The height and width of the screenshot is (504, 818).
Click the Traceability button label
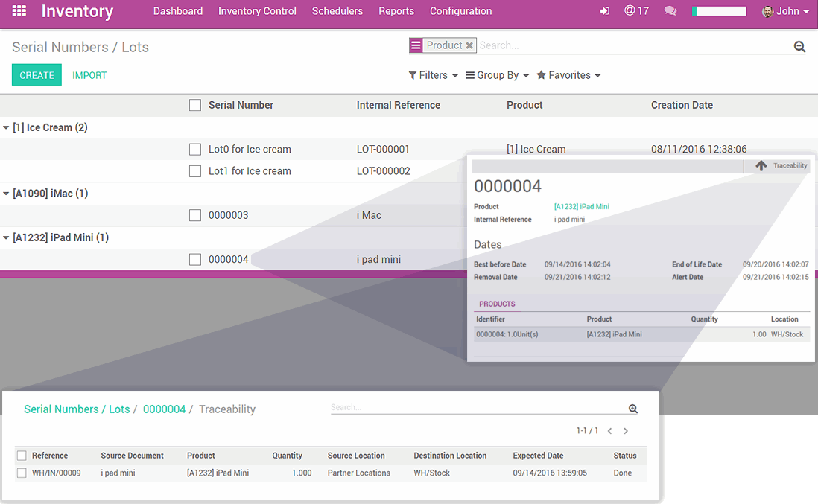click(x=790, y=166)
